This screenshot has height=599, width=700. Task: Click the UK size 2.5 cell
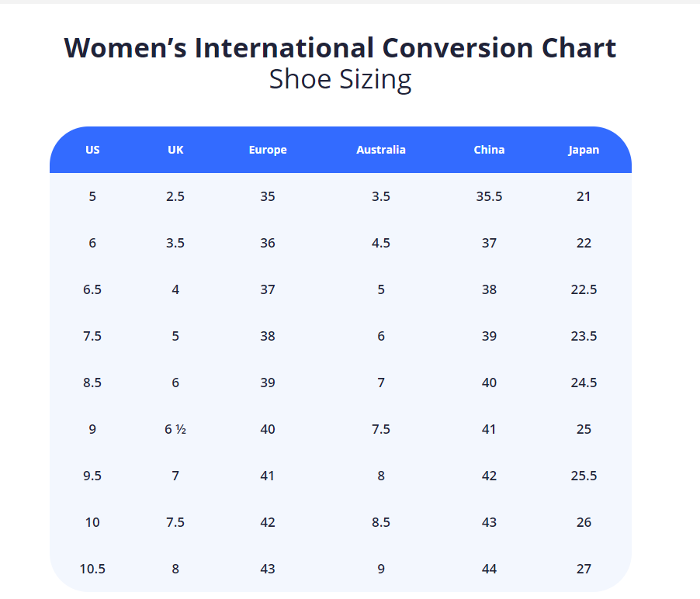[175, 196]
